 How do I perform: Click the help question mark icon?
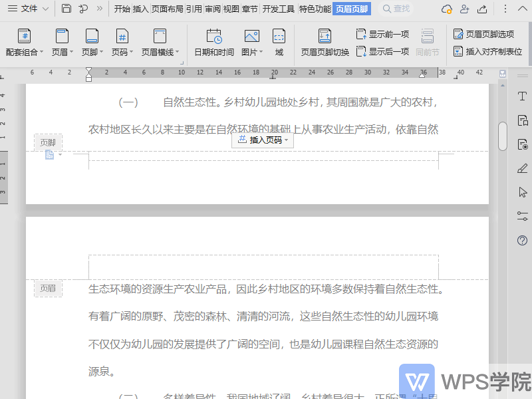pos(523,241)
